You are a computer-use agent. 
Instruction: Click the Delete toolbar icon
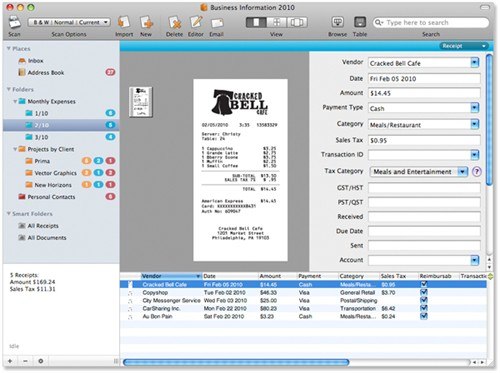tap(175, 23)
